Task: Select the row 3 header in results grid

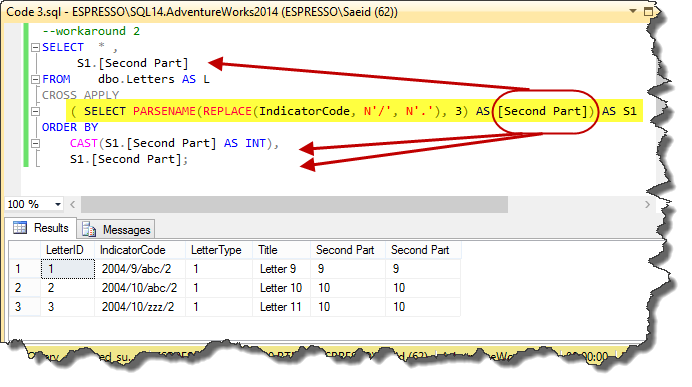Action: 25,307
